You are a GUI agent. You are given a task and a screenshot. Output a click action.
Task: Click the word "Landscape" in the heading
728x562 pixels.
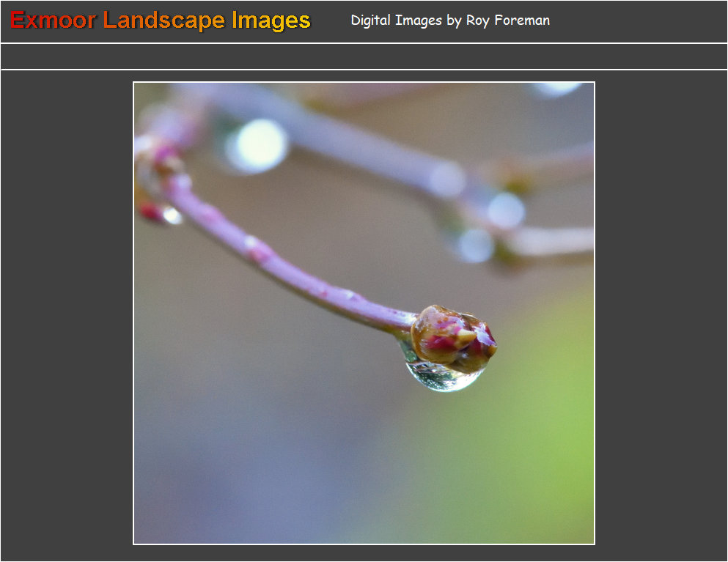(164, 21)
